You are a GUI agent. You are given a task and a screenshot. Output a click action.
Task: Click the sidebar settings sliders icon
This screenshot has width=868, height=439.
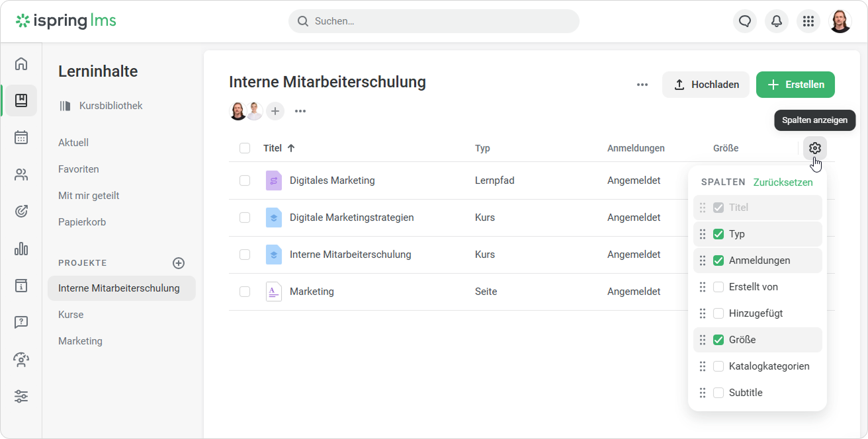click(21, 397)
